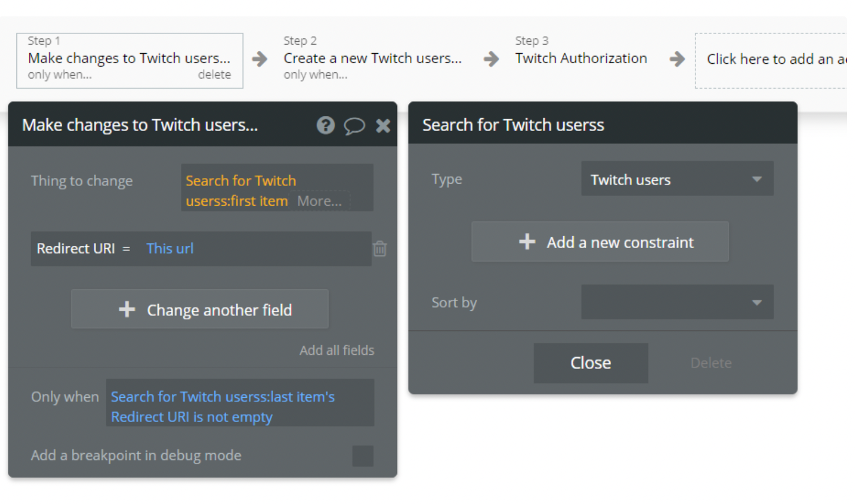This screenshot has height=504, width=855.
Task: Open help for Make changes to Twitch users
Action: 326,125
